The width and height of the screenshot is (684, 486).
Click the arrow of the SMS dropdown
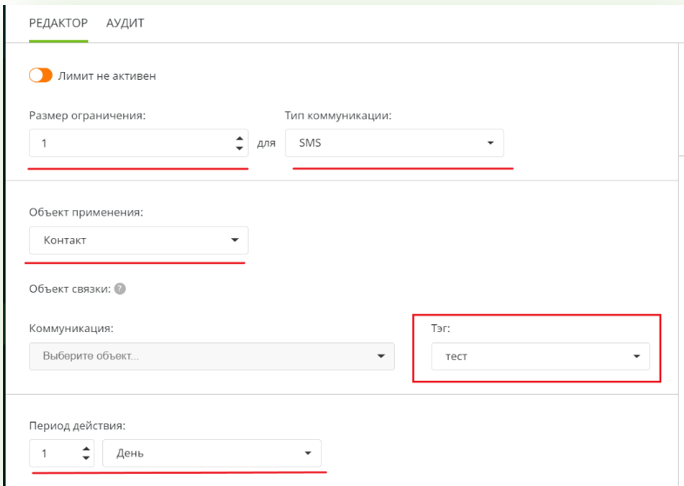click(490, 143)
